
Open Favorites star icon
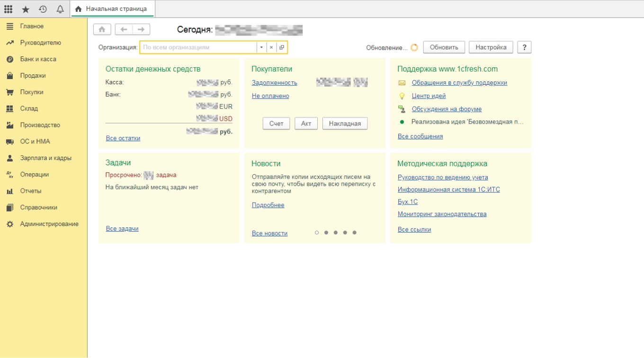click(x=26, y=9)
